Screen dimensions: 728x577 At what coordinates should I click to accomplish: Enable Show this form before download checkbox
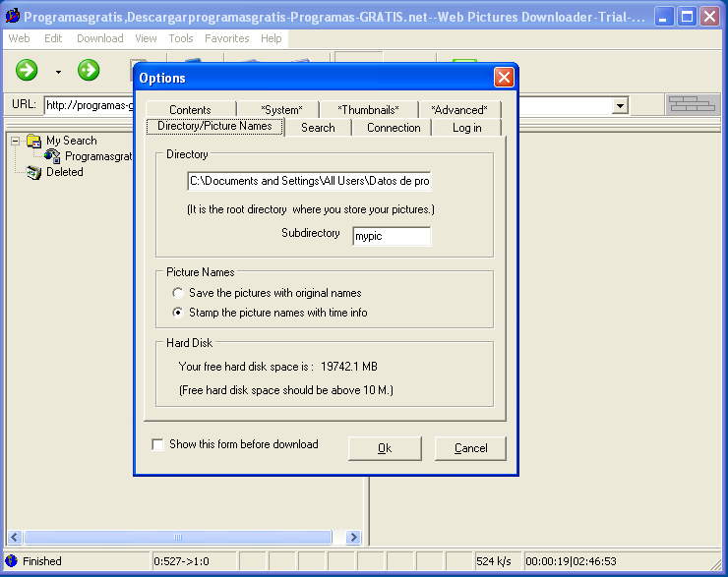pyautogui.click(x=157, y=444)
